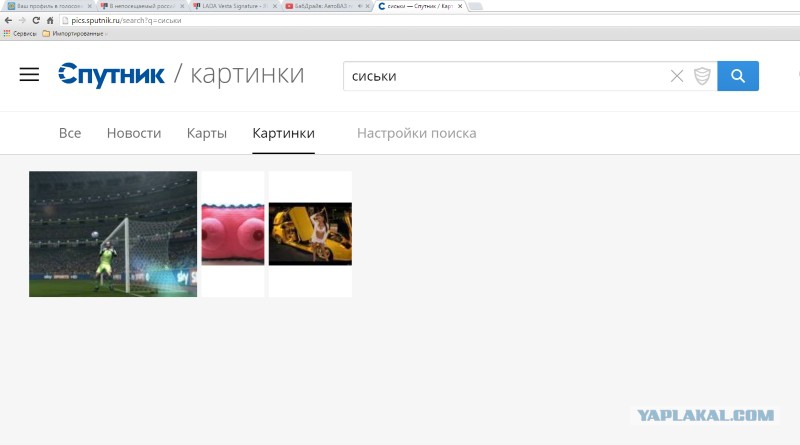Open the new tab button
The width and height of the screenshot is (800, 445).
[x=475, y=6]
